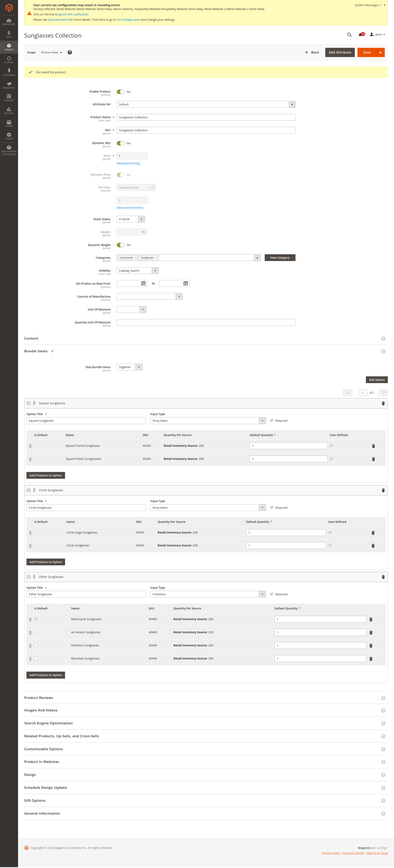Viewport: 394px width, 868px height.
Task: Click the Catalog icon in sidebar
Action: click(x=9, y=47)
